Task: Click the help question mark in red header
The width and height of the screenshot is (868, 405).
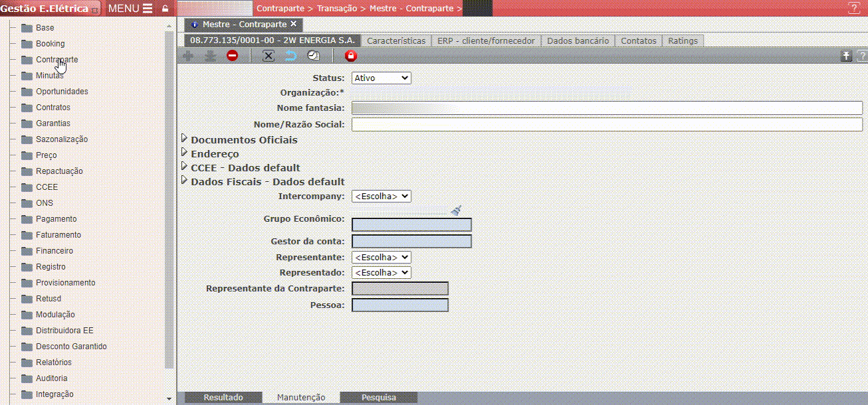Action: pos(853,8)
